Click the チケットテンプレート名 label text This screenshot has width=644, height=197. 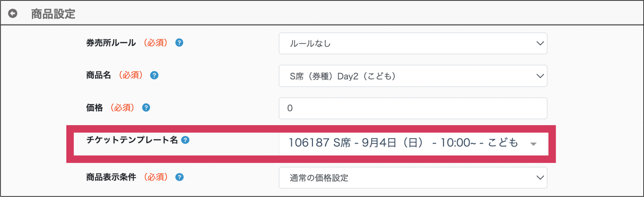tap(132, 140)
